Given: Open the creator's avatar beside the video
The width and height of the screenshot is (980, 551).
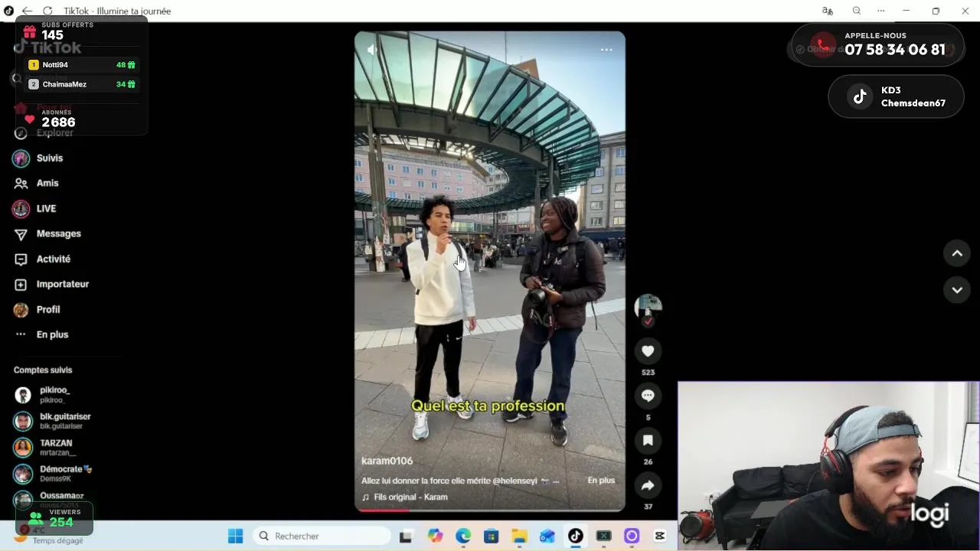Looking at the screenshot, I should [648, 307].
